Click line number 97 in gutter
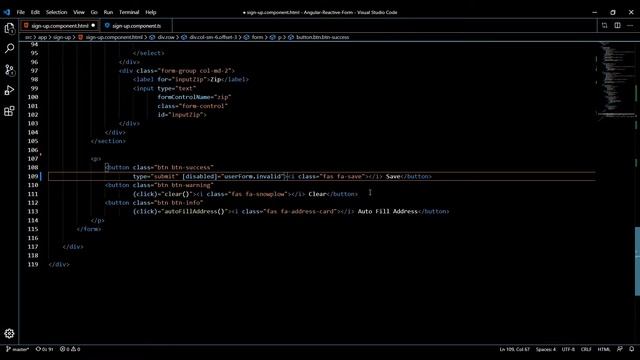Image resolution: width=640 pixels, height=360 pixels. 34,71
